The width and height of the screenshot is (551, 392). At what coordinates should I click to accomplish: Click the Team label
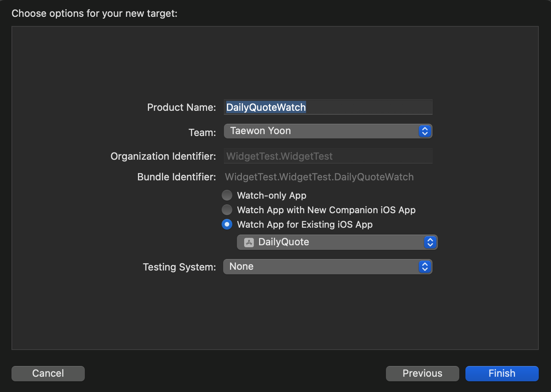[x=202, y=133]
